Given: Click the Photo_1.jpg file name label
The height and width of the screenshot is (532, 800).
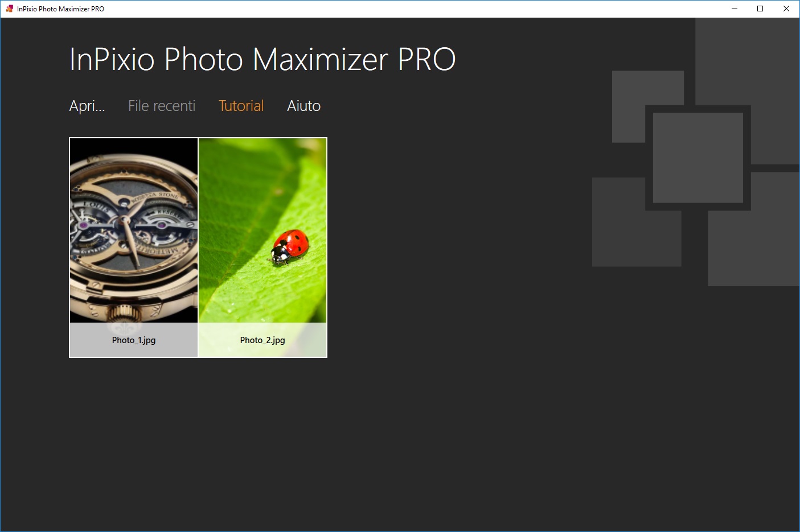Looking at the screenshot, I should coord(134,340).
